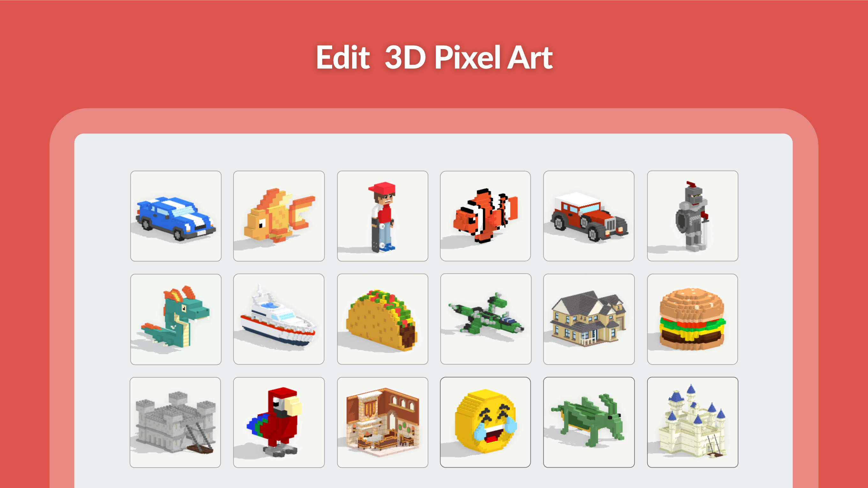Viewport: 868px width, 488px height.
Task: Open the blue sports car model
Action: click(x=176, y=216)
